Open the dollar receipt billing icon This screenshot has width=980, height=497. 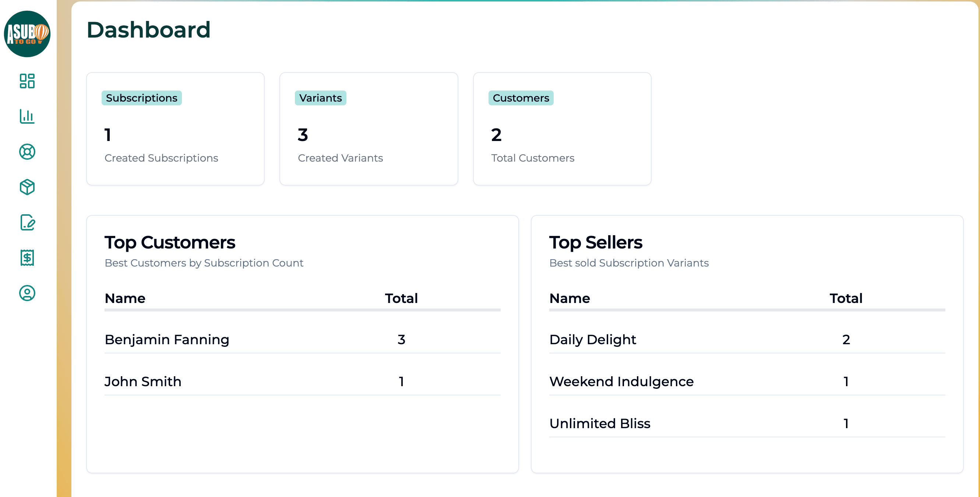coord(27,258)
